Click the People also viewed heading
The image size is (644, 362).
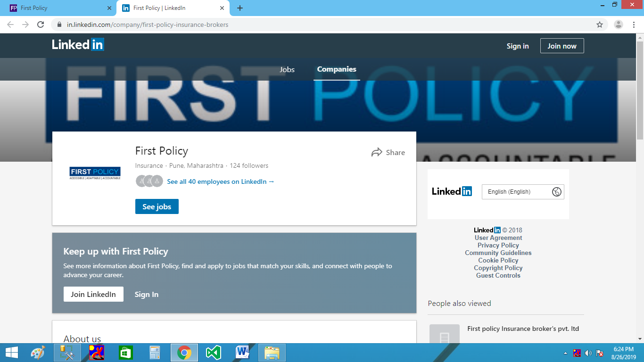click(x=459, y=303)
